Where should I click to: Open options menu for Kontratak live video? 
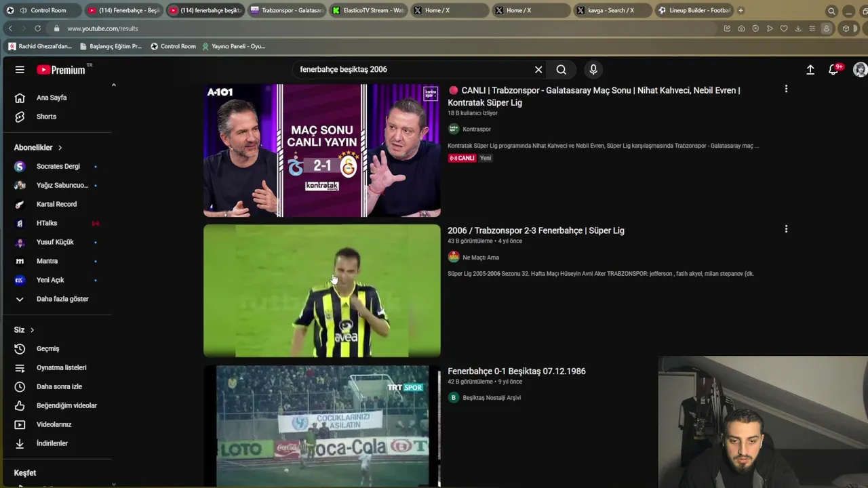click(x=786, y=89)
